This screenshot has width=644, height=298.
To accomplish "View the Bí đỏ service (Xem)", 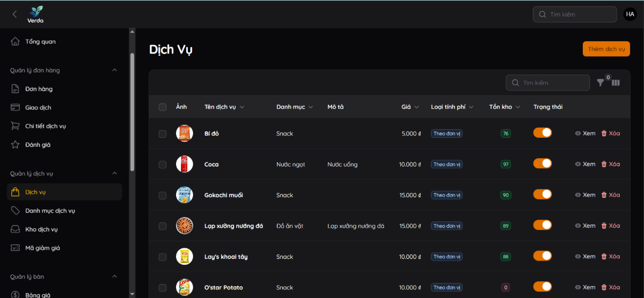I will [x=585, y=133].
